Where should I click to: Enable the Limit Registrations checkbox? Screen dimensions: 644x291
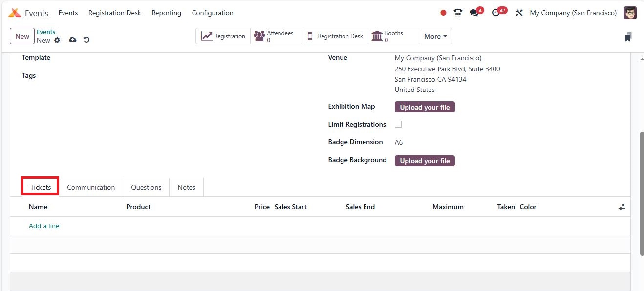tap(398, 124)
